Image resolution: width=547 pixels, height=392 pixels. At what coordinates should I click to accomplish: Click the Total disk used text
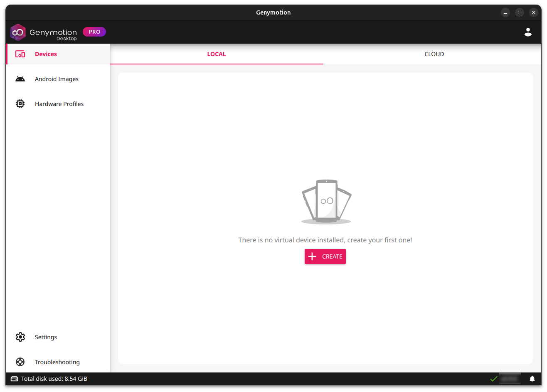pyautogui.click(x=54, y=379)
